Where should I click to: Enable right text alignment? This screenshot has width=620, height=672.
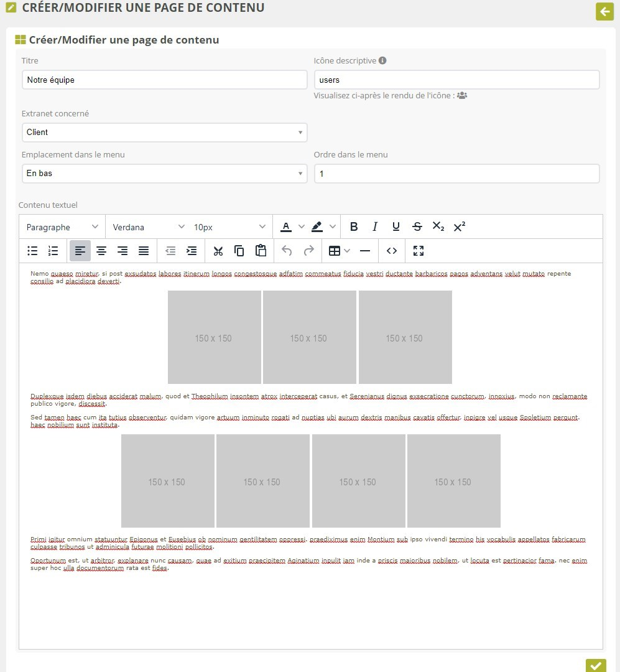point(123,251)
